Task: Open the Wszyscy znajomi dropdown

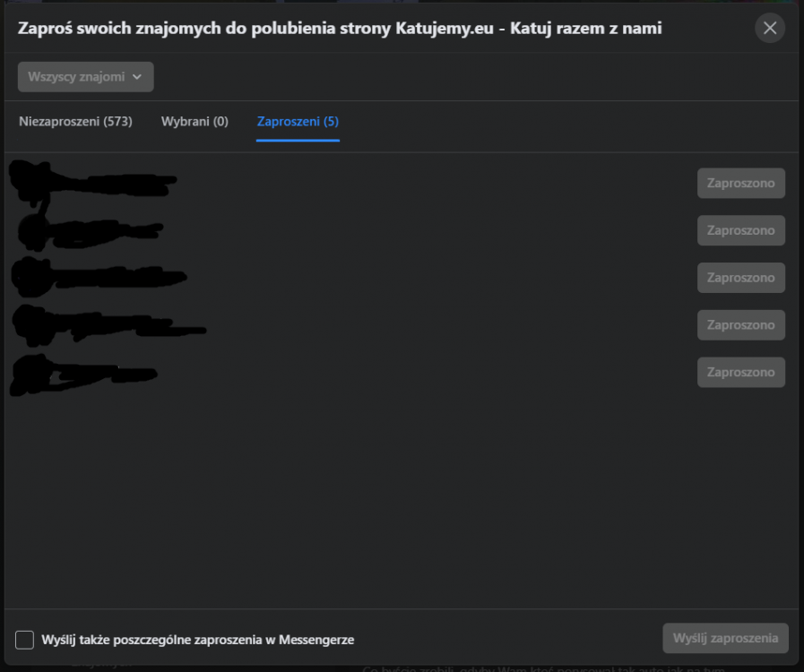Action: pyautogui.click(x=86, y=77)
